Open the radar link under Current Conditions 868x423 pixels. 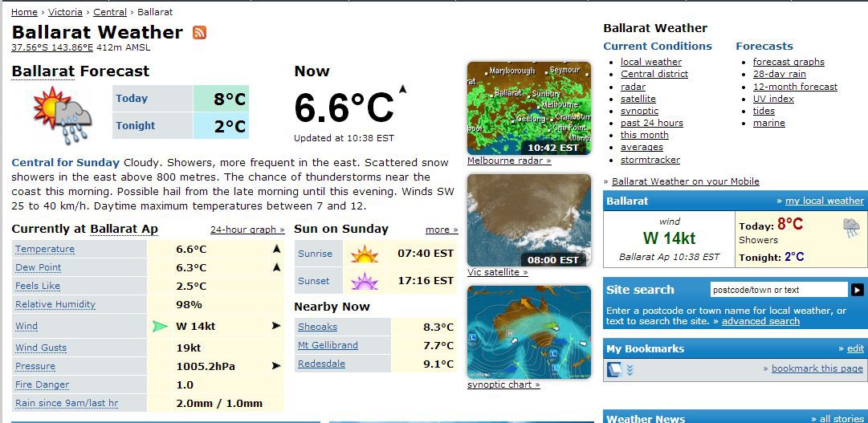[x=633, y=87]
